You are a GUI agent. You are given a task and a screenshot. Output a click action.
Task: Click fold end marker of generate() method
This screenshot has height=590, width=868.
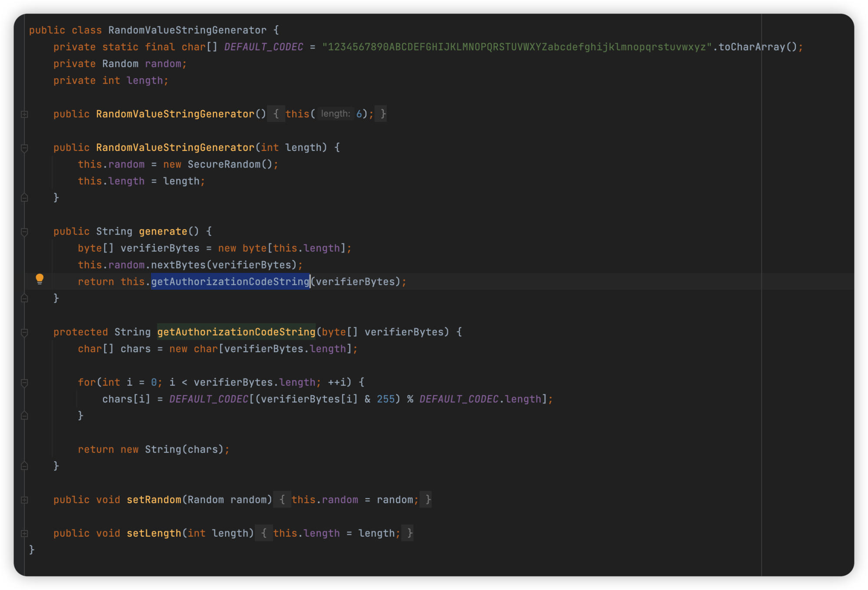[25, 298]
